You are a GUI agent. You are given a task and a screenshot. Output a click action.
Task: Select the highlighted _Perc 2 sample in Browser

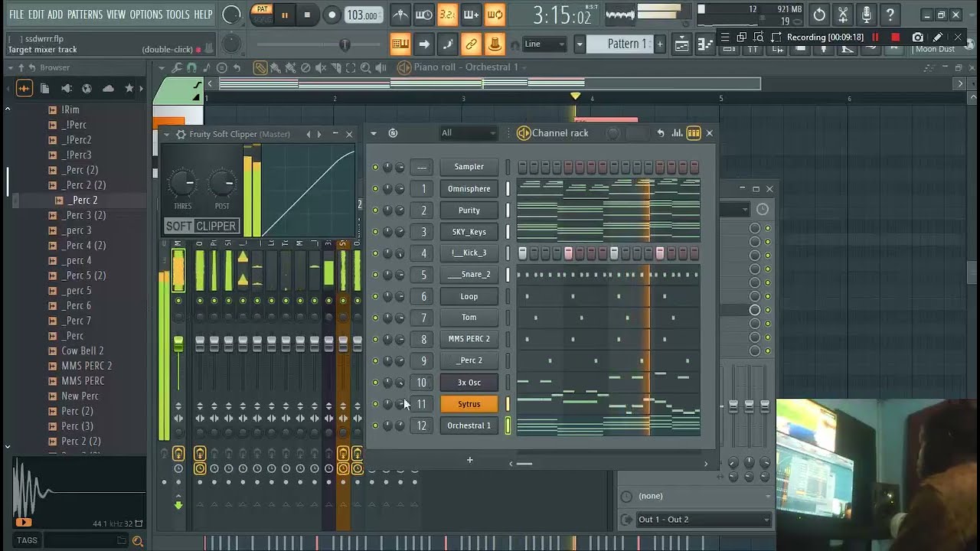83,201
